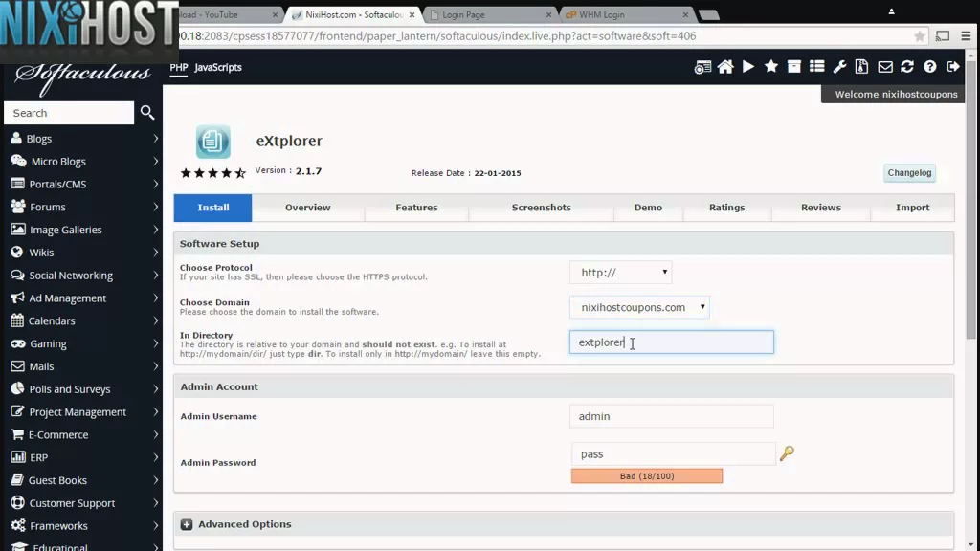Expand Image Galleries category
The image size is (980, 551).
(x=84, y=230)
